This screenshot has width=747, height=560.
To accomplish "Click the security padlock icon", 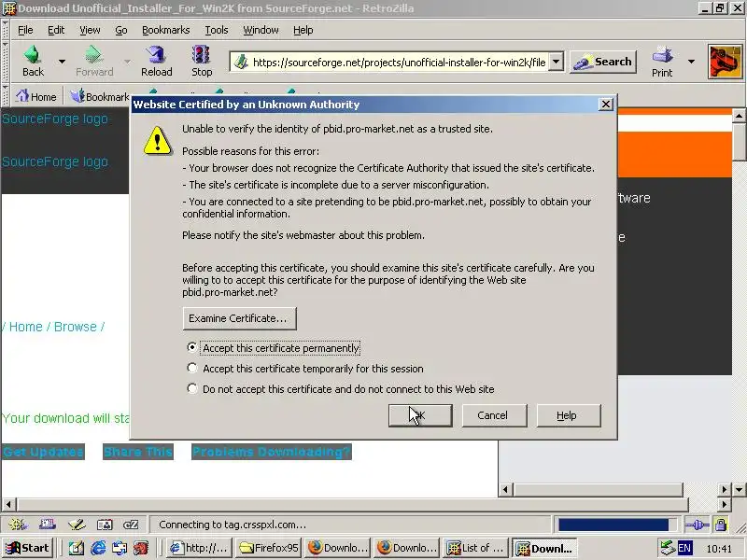I will [x=721, y=525].
